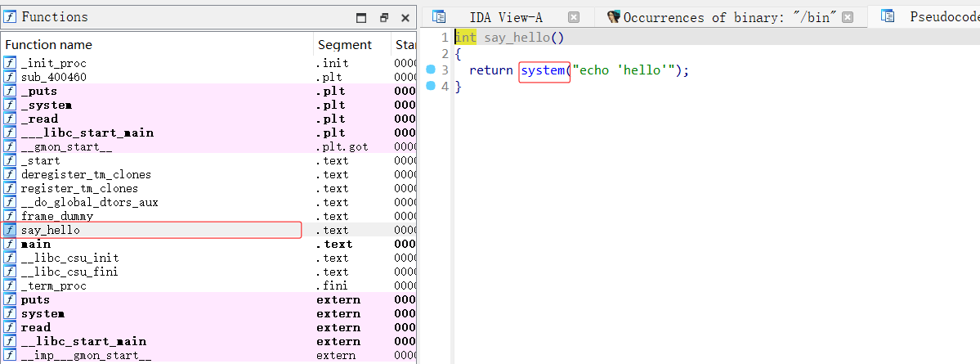Sort by the Segment column header

coord(344,44)
